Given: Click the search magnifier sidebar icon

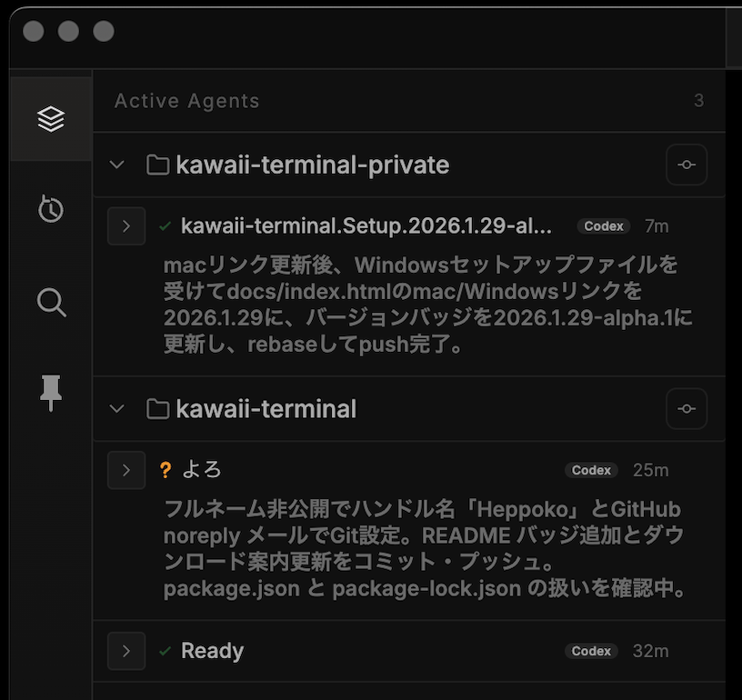Looking at the screenshot, I should [x=51, y=302].
